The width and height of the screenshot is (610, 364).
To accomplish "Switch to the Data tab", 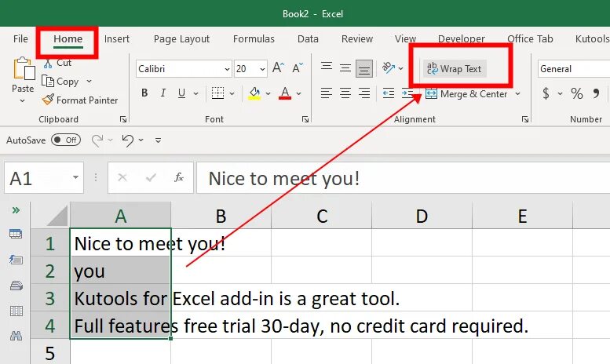I will click(308, 39).
